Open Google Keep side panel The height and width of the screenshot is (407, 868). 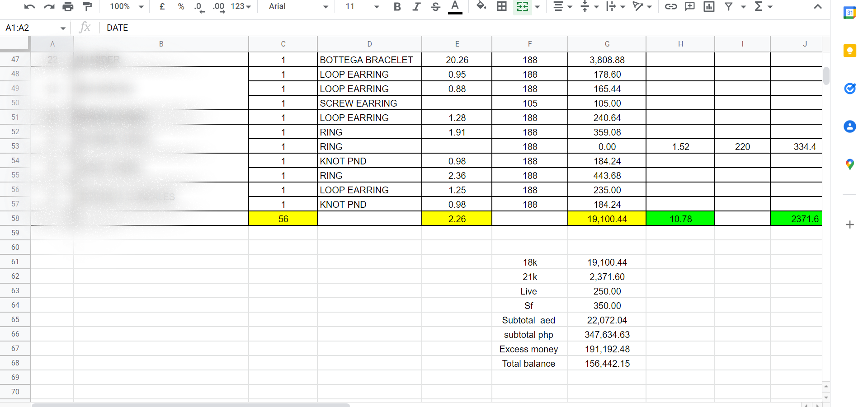pyautogui.click(x=850, y=51)
